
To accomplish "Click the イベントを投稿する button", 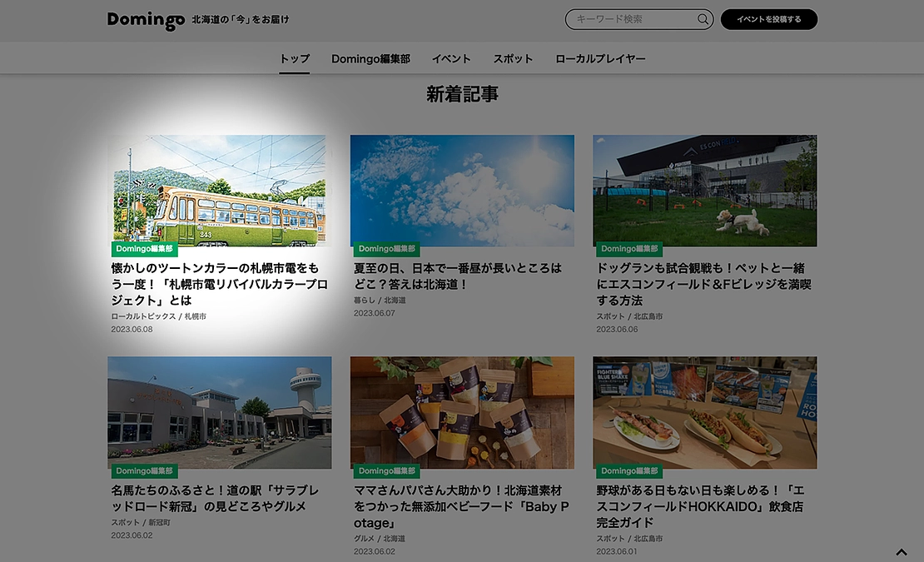I will pos(768,18).
